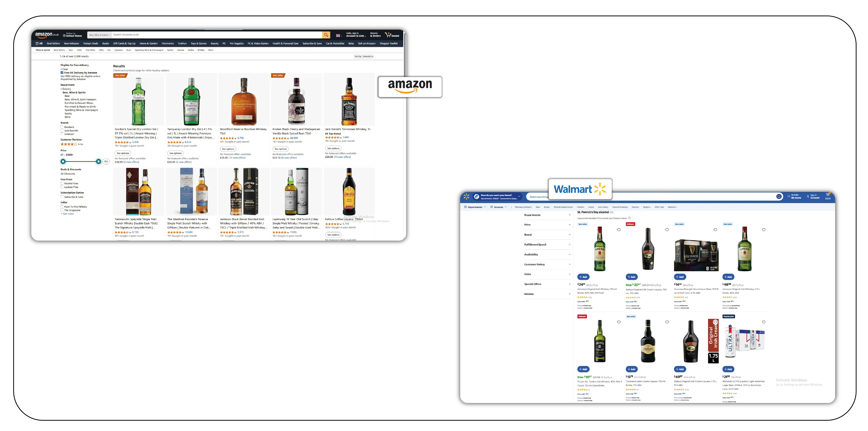Check the Gordon's brand filter
The image size is (868, 431).
tap(62, 127)
